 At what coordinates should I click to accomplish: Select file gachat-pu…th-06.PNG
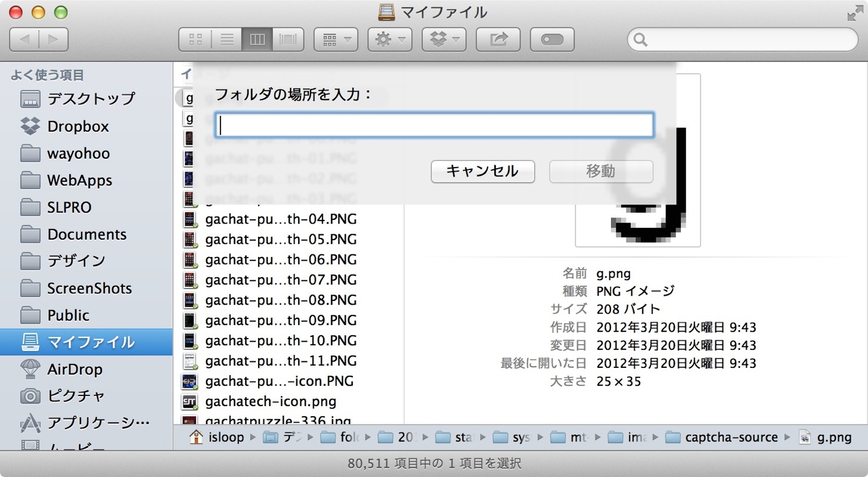pos(280,260)
